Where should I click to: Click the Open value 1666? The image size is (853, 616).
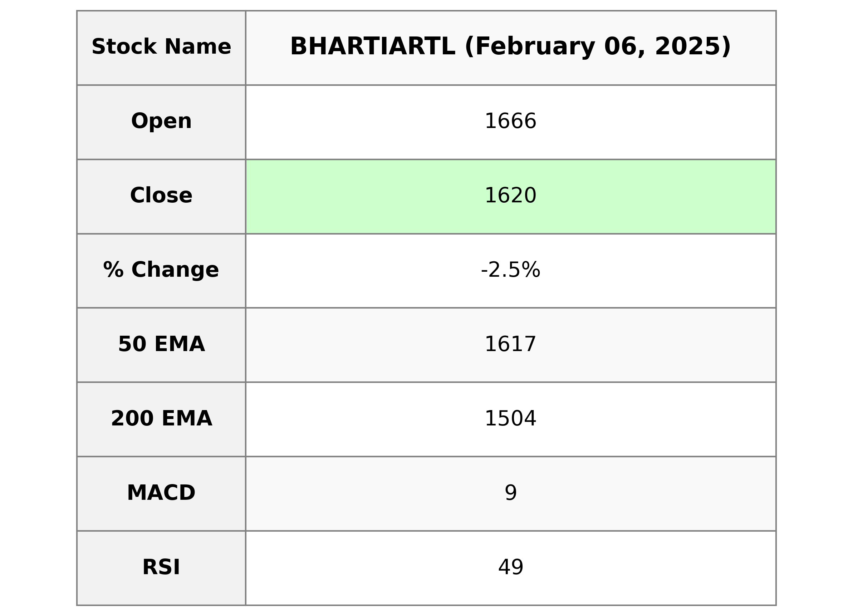click(x=510, y=122)
